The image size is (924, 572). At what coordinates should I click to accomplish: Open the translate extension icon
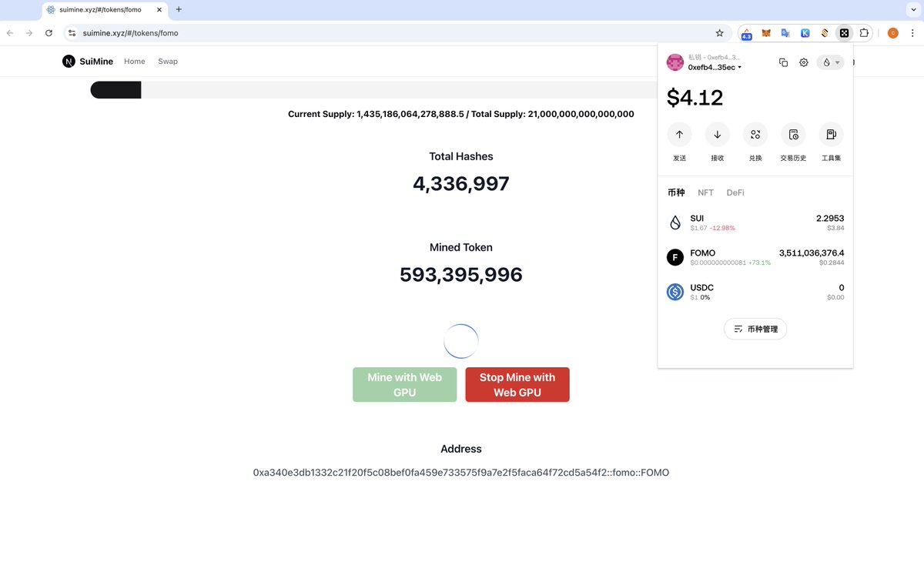[x=785, y=33]
